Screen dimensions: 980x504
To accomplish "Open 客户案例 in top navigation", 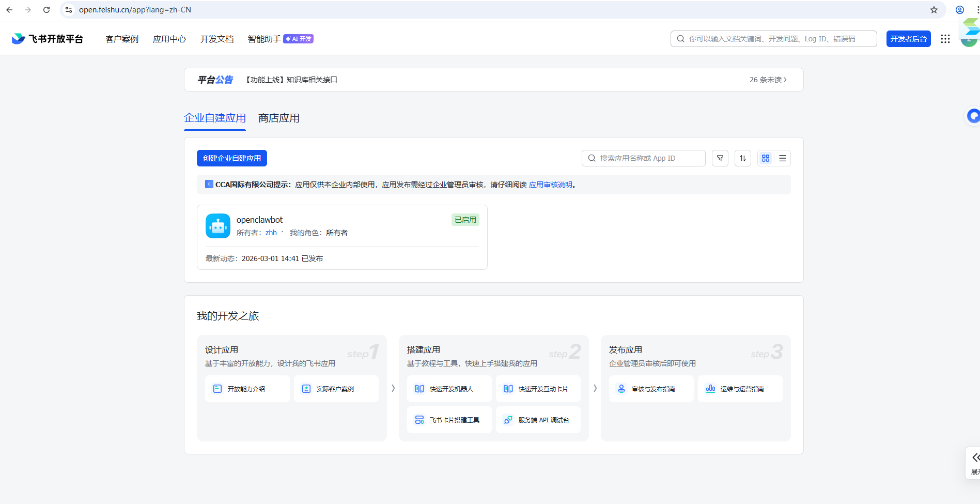I will (122, 39).
